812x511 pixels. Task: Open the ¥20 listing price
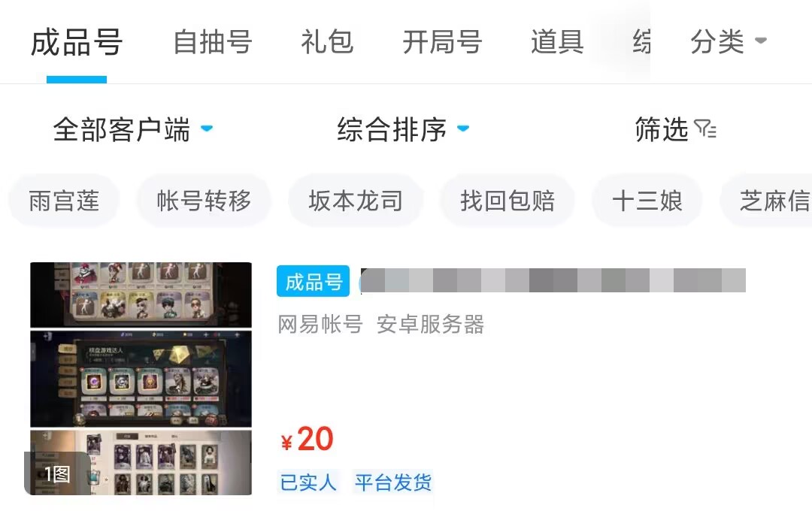coord(307,440)
